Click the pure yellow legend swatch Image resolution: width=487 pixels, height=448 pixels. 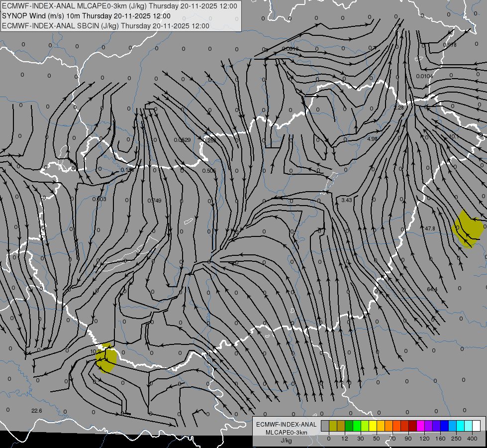tap(373, 426)
